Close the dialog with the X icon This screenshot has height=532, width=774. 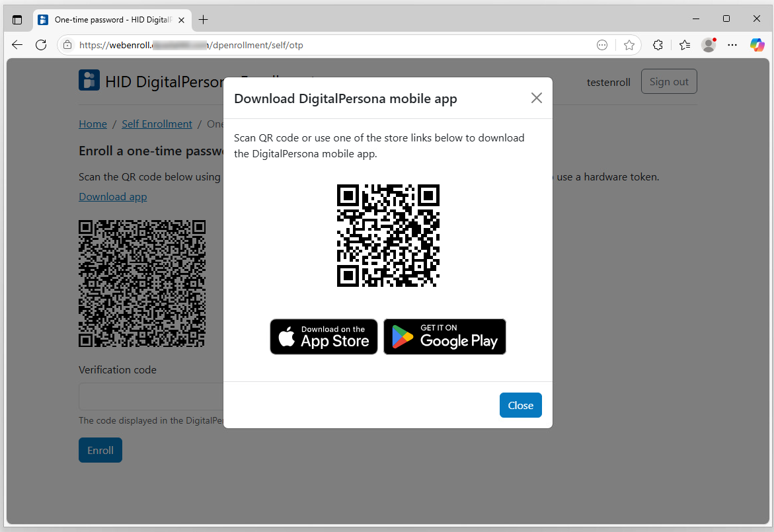[x=536, y=98]
